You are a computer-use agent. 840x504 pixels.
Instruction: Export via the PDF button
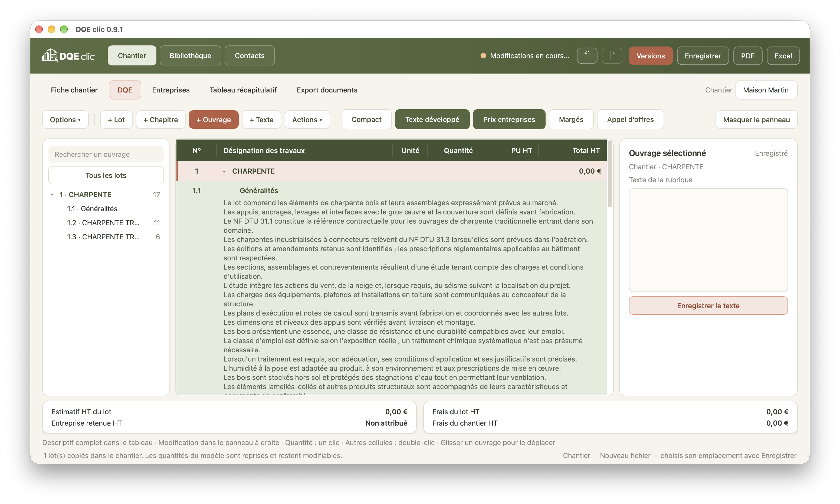747,56
